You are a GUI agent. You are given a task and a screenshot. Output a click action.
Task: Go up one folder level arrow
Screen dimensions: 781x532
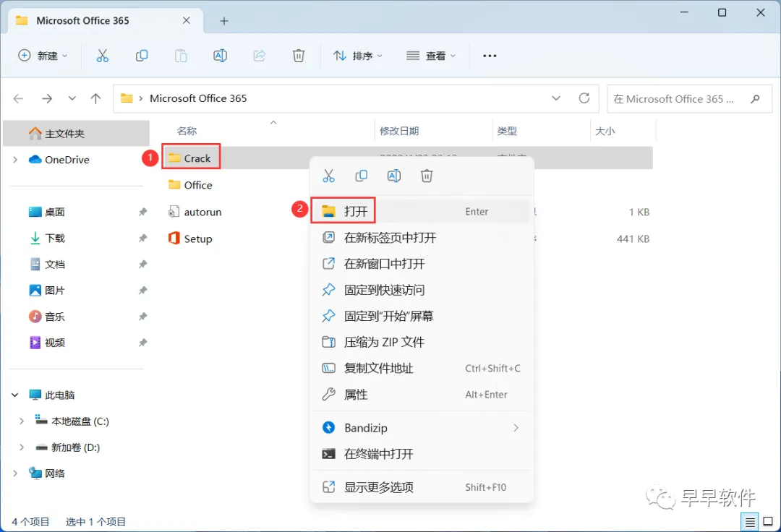95,98
